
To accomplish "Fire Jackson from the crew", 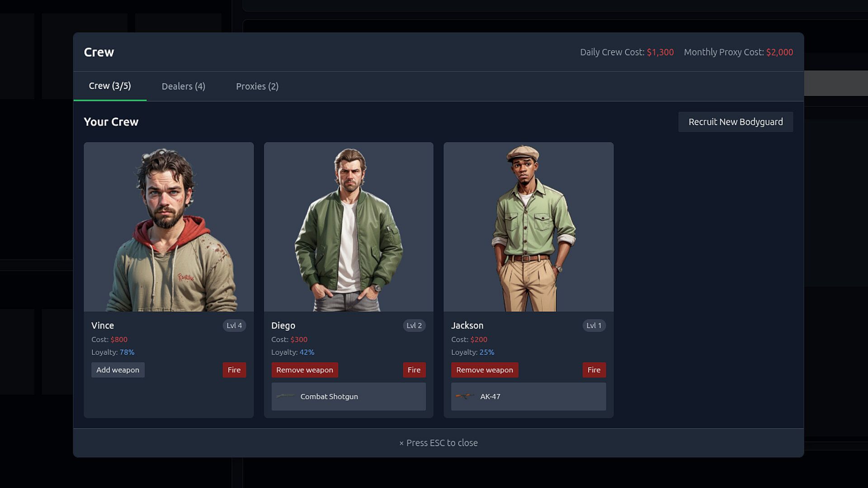I will point(594,370).
